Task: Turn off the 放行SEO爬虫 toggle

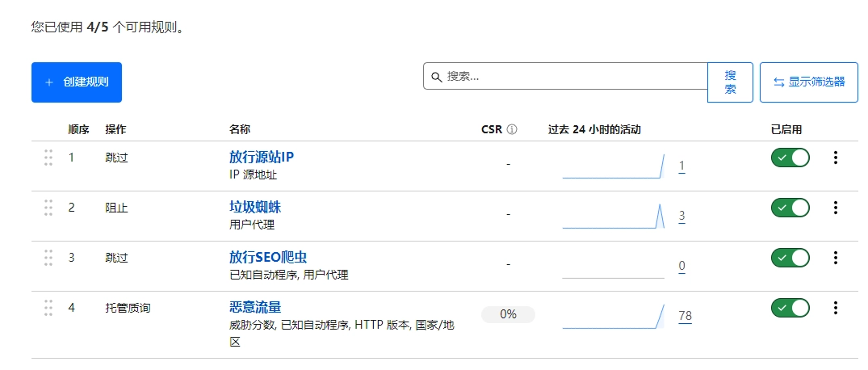Action: tap(790, 258)
